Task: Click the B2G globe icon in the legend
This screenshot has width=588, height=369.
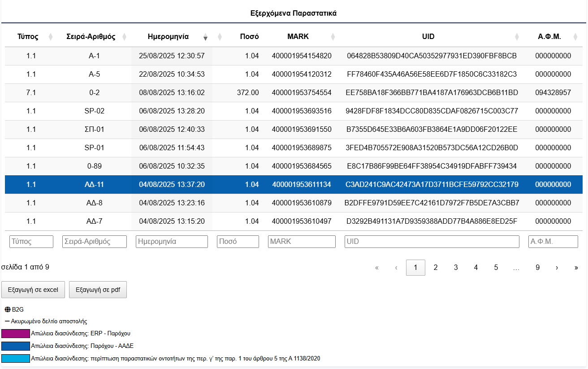Action: pos(8,309)
